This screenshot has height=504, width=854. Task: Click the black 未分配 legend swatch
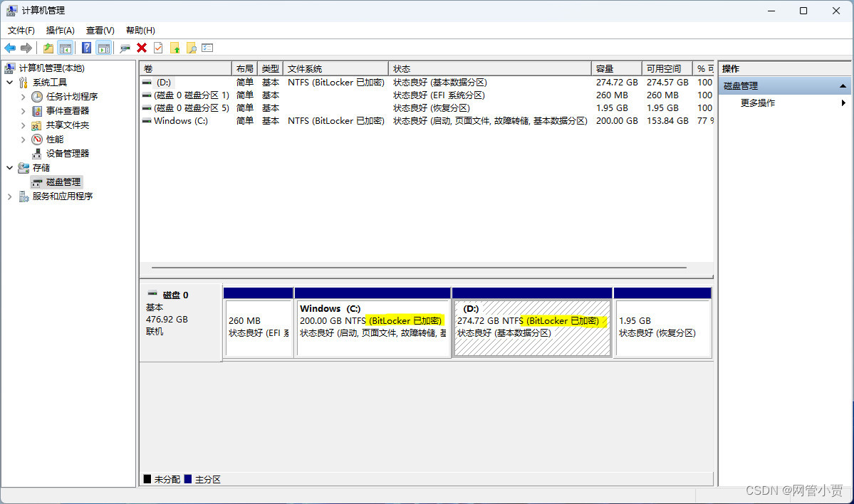(x=147, y=479)
